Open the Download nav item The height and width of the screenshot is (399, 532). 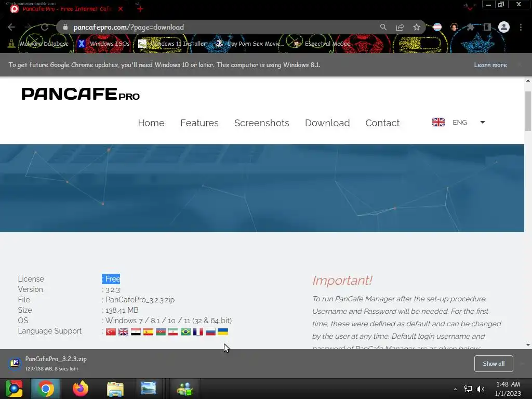click(327, 123)
